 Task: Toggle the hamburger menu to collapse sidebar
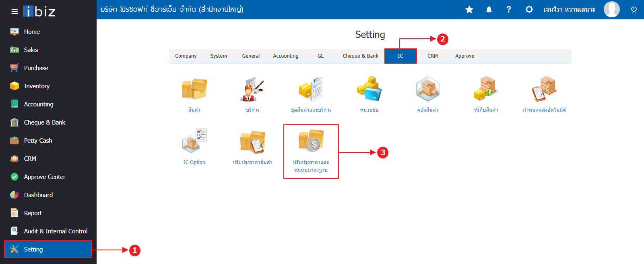pyautogui.click(x=14, y=11)
